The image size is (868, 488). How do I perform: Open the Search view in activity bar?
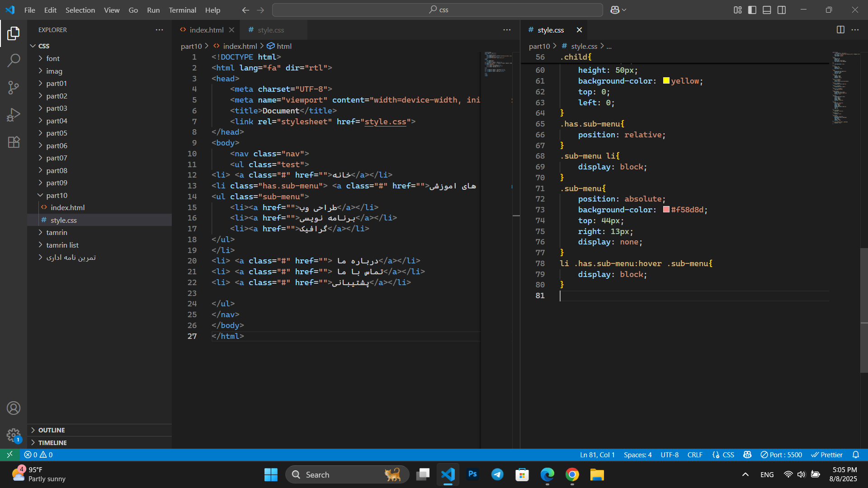coord(14,60)
